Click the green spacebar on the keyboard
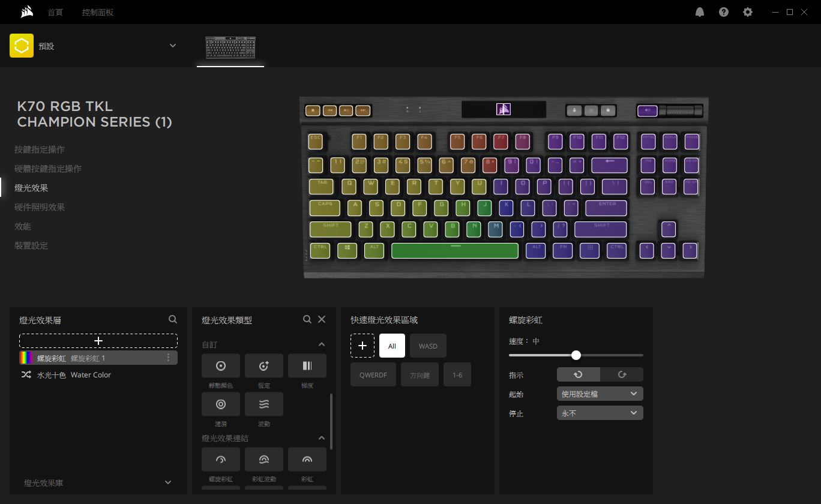The width and height of the screenshot is (821, 504). [455, 250]
